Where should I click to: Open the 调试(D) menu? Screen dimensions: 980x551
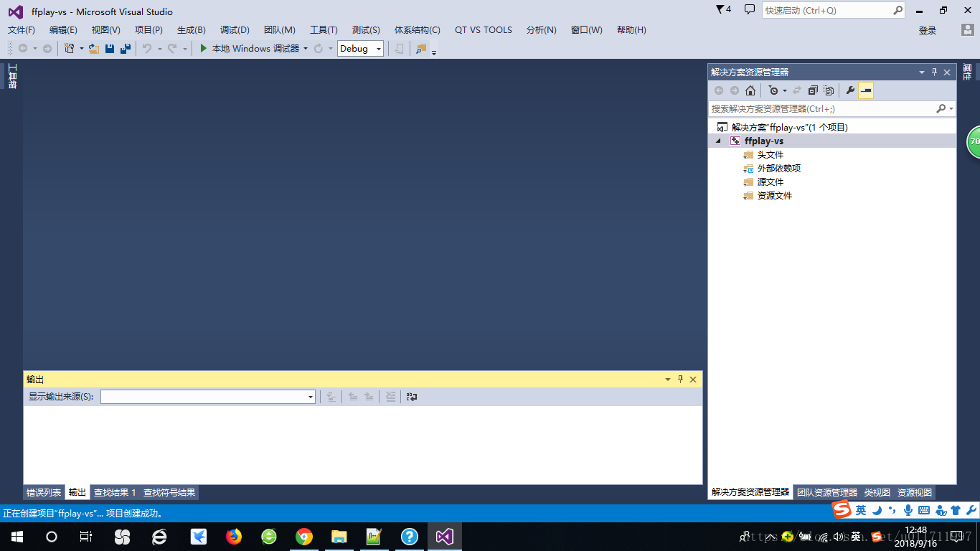[235, 30]
